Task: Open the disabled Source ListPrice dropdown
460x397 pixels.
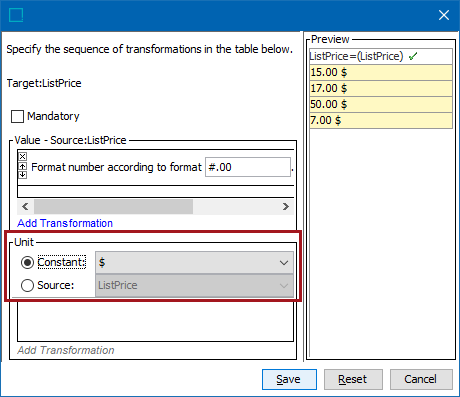Action: pyautogui.click(x=194, y=285)
